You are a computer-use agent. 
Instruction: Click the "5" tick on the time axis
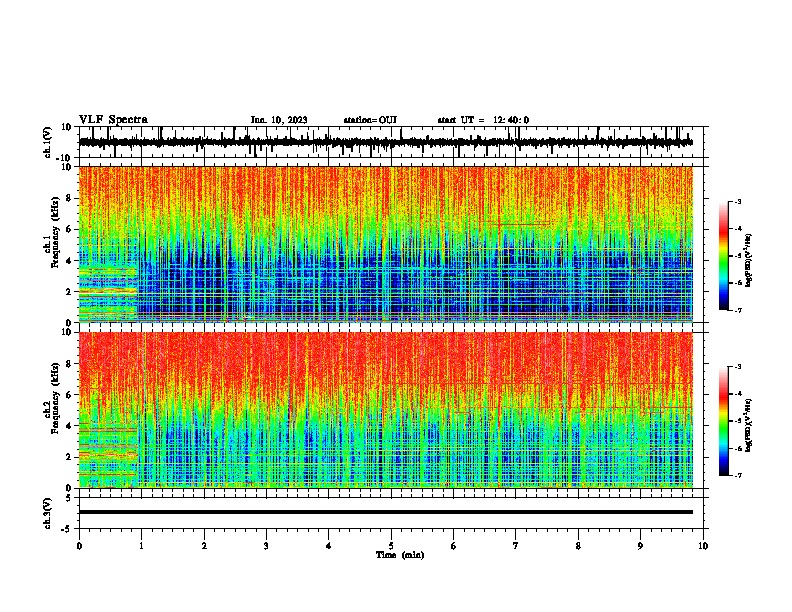tap(391, 546)
